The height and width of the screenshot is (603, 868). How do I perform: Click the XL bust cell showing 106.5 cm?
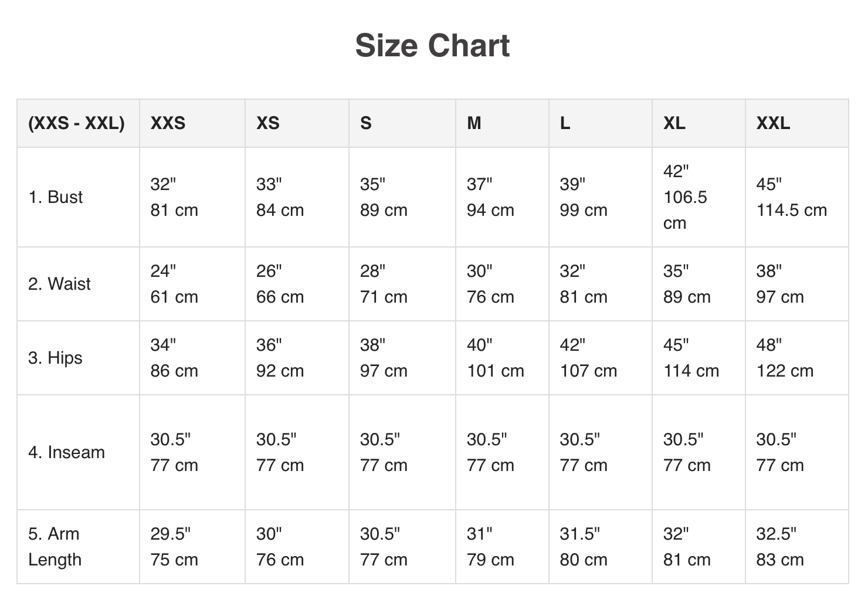coord(685,197)
